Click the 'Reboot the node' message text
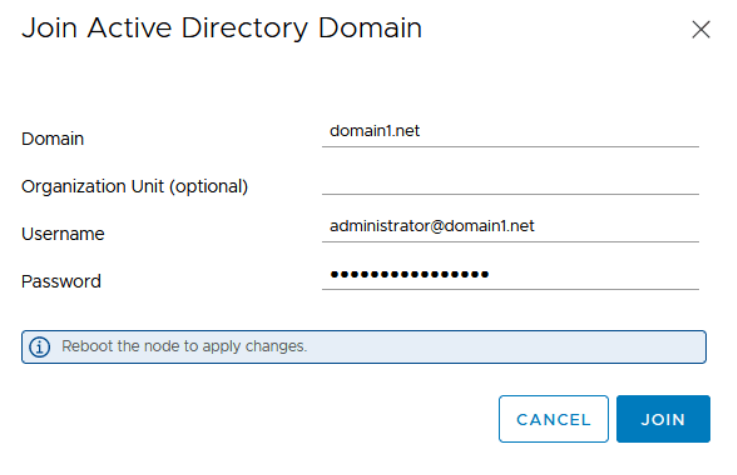The width and height of the screenshot is (737, 475). pyautogui.click(x=184, y=347)
